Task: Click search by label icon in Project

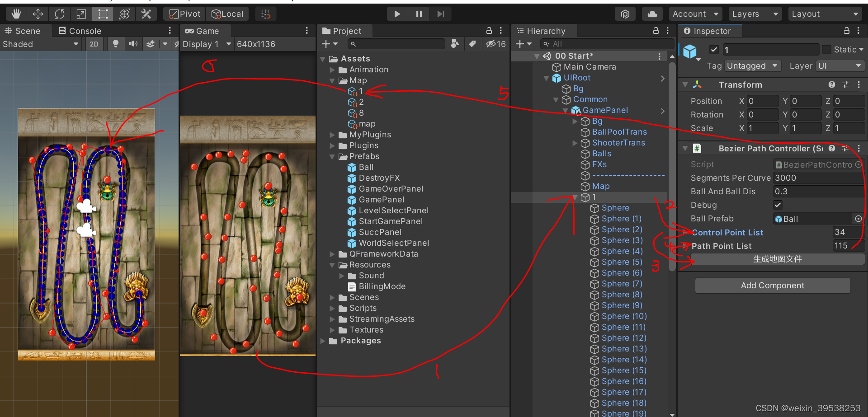Action: pyautogui.click(x=472, y=44)
